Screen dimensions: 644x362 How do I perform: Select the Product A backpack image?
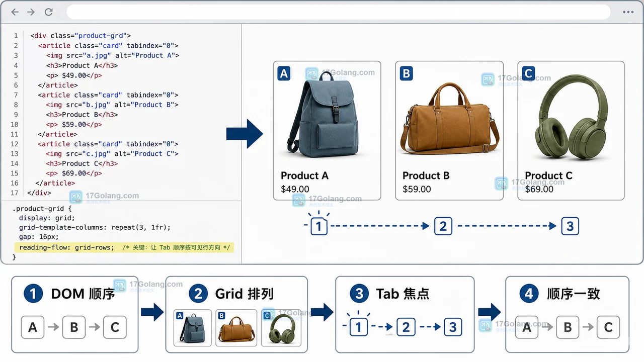click(324, 115)
